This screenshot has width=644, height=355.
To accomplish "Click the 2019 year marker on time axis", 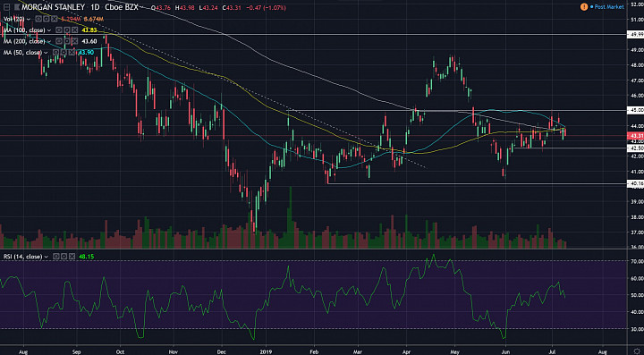I will (x=267, y=351).
